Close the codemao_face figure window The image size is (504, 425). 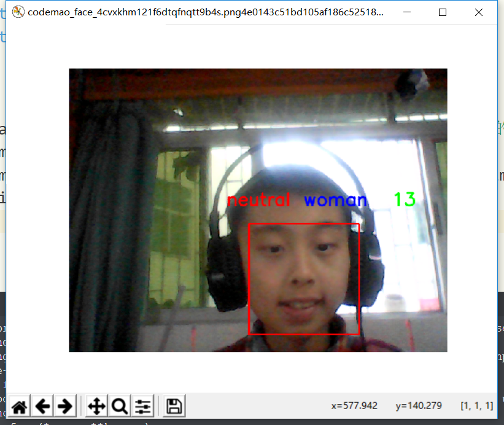479,12
